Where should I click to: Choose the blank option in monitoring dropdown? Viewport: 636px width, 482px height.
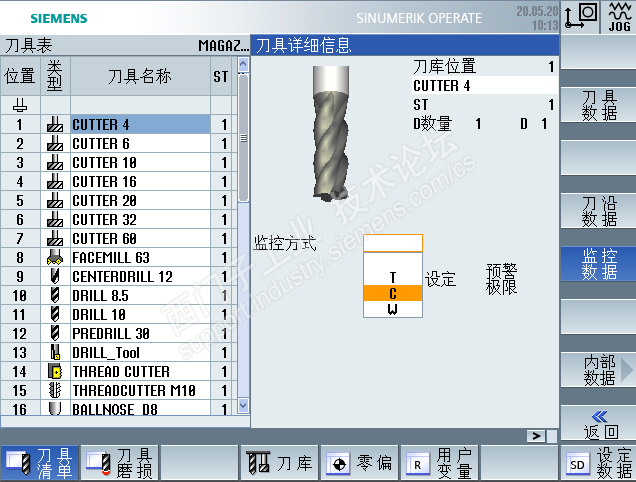(x=393, y=262)
